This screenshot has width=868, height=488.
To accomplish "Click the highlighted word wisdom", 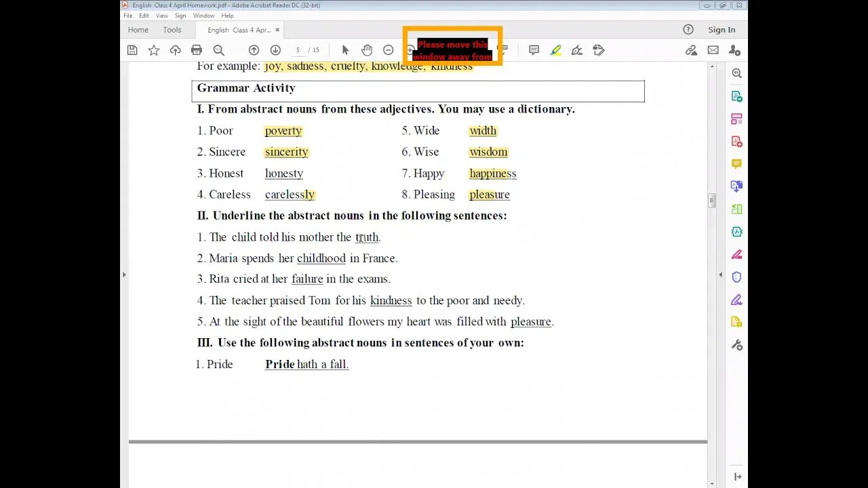I will tap(488, 152).
